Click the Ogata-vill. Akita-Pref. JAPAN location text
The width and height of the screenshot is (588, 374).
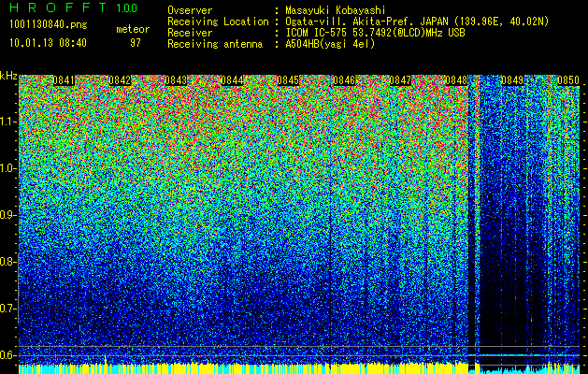417,22
